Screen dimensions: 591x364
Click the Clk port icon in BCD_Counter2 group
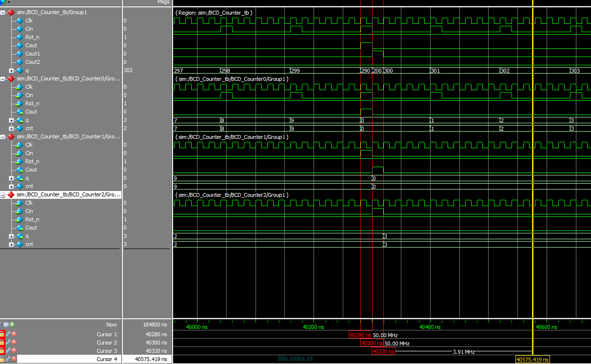click(x=20, y=203)
